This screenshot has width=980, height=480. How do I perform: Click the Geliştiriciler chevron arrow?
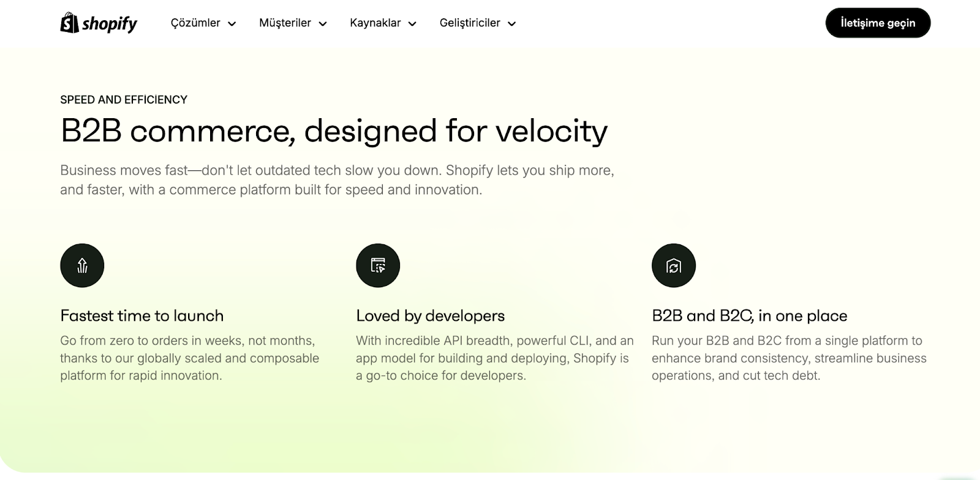(x=512, y=23)
